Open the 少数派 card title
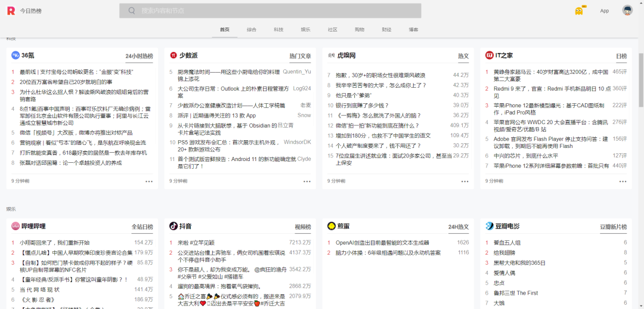 [188, 55]
